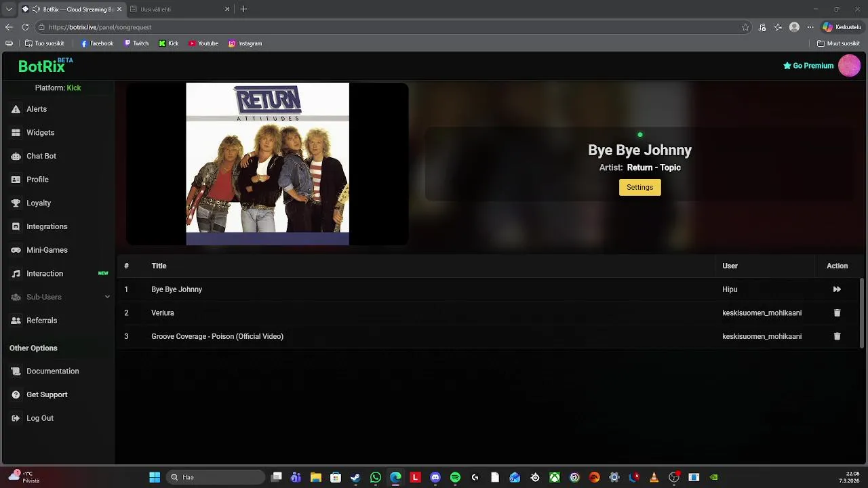
Task: Click the Return Attitudes album cover
Action: [x=267, y=164]
